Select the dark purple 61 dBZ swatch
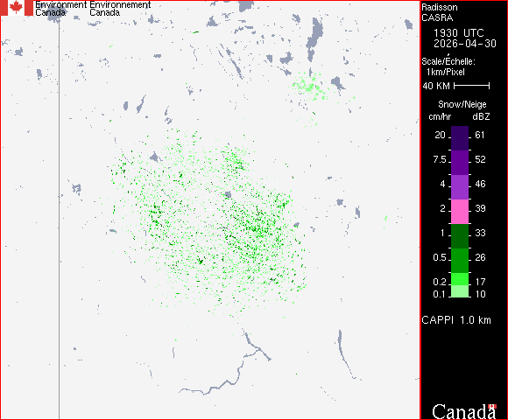The width and height of the screenshot is (508, 420). [x=460, y=138]
